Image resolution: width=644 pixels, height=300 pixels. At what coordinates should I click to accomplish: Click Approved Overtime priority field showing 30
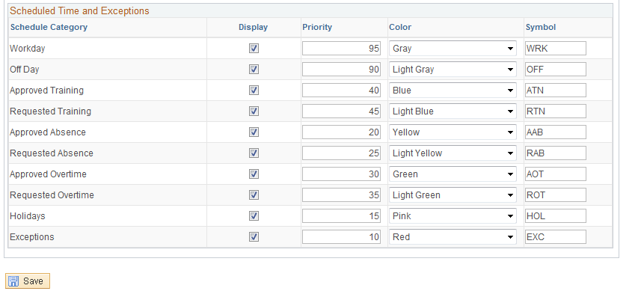click(341, 174)
